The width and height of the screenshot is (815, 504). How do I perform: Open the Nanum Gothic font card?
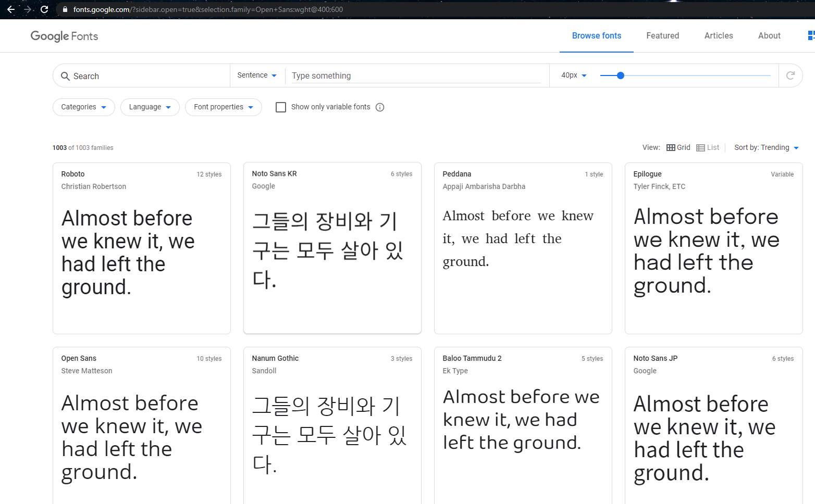tap(332, 425)
